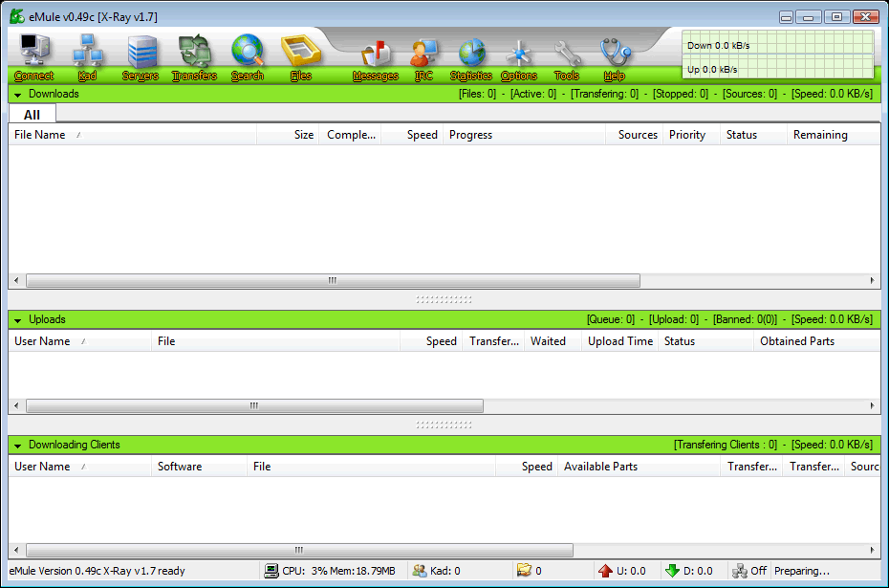The image size is (889, 588).
Task: Click the Downloads [Files: 0] statistics text
Action: 477,94
